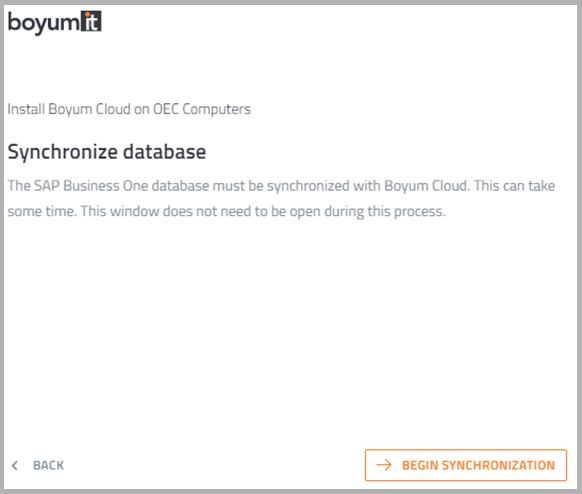Click the dark 'it' box in logo

coord(91,21)
